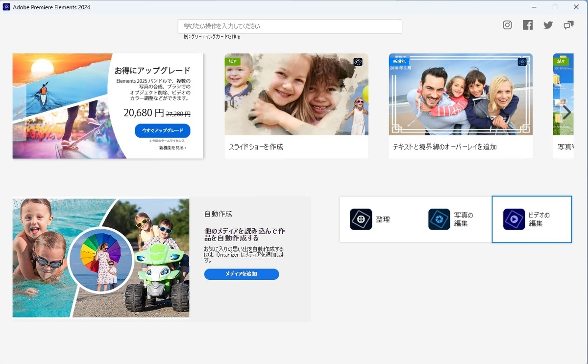Image resolution: width=588 pixels, height=364 pixels.
Task: Open the スライドショーを作成 card thumbnail
Action: pos(296,95)
